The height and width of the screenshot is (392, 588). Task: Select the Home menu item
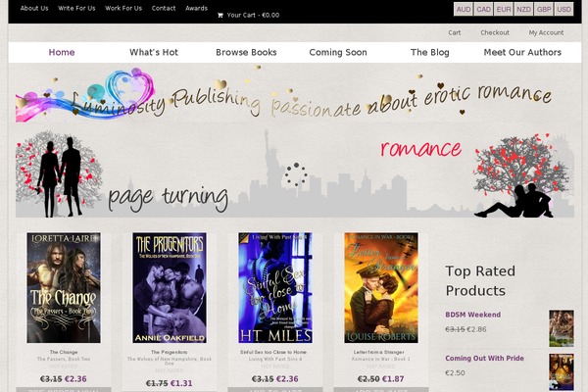coord(62,53)
